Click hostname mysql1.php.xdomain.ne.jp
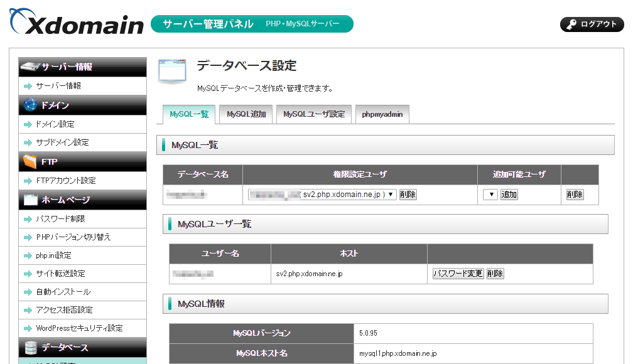This screenshot has width=633, height=364. pos(398,353)
